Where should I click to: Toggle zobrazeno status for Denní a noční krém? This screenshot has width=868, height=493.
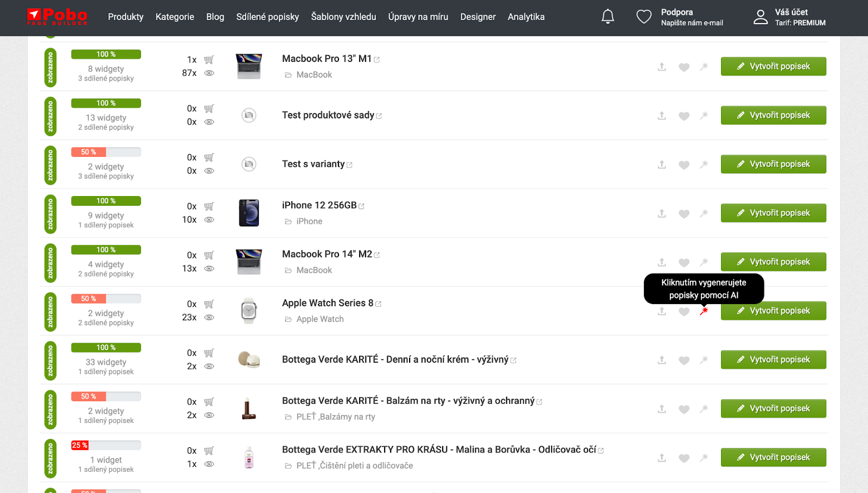click(x=50, y=361)
